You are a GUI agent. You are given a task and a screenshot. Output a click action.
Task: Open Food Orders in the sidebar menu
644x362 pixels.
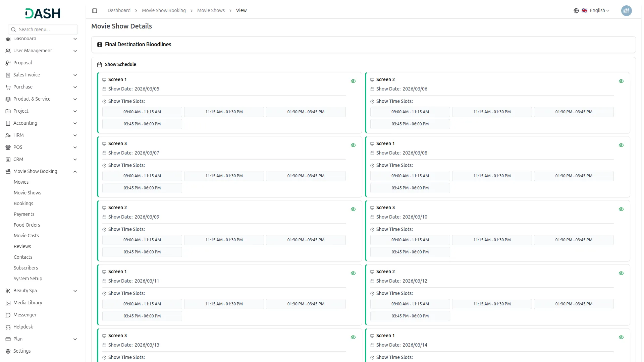pos(27,225)
